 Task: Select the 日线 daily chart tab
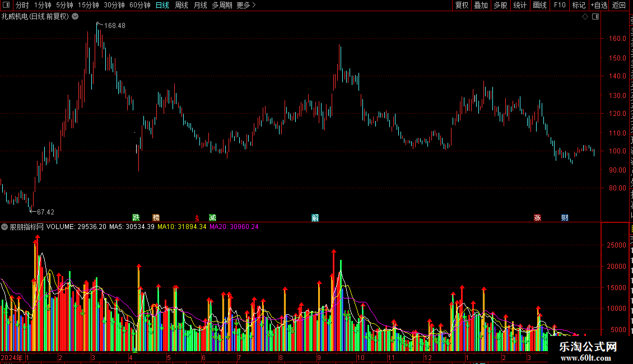162,5
